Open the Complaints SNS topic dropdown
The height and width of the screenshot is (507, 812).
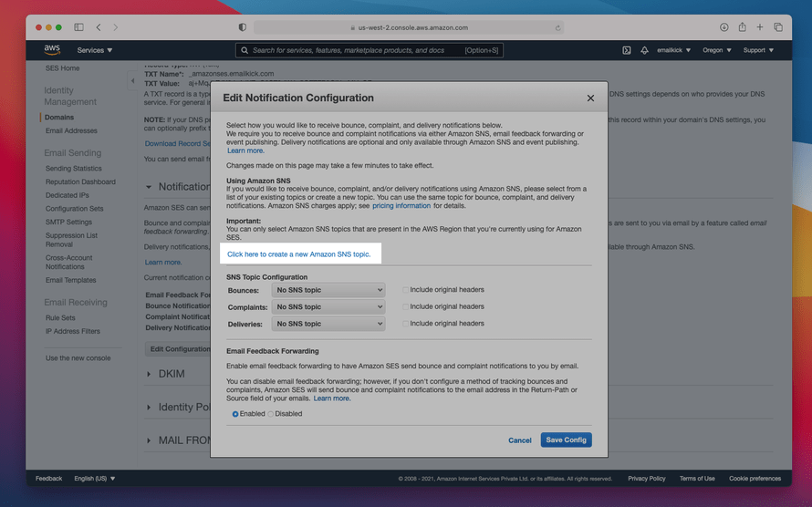328,306
